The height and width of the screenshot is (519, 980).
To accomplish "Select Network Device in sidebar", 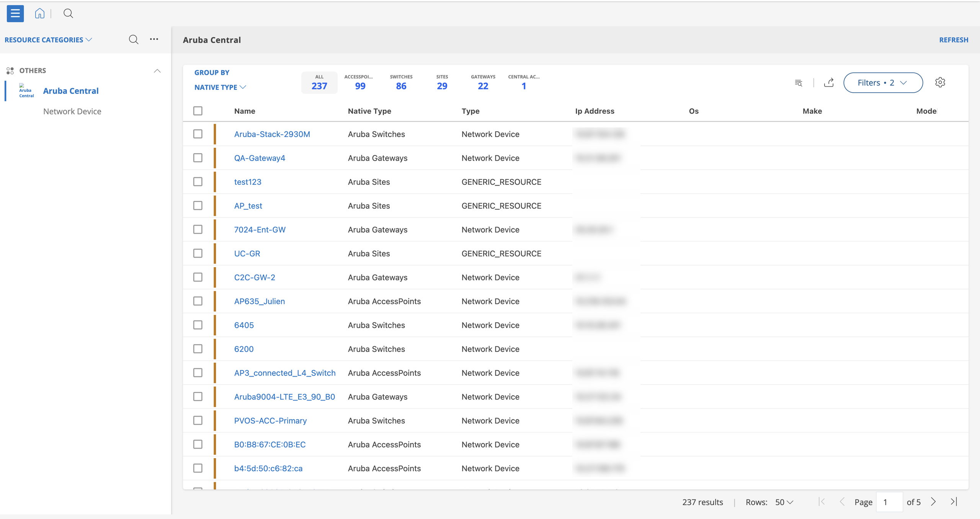I will (72, 111).
